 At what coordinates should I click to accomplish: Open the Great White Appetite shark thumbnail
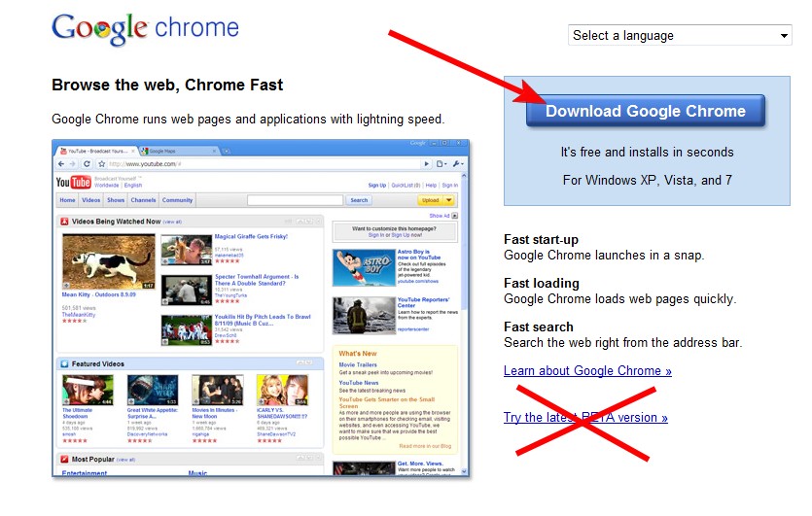153,391
